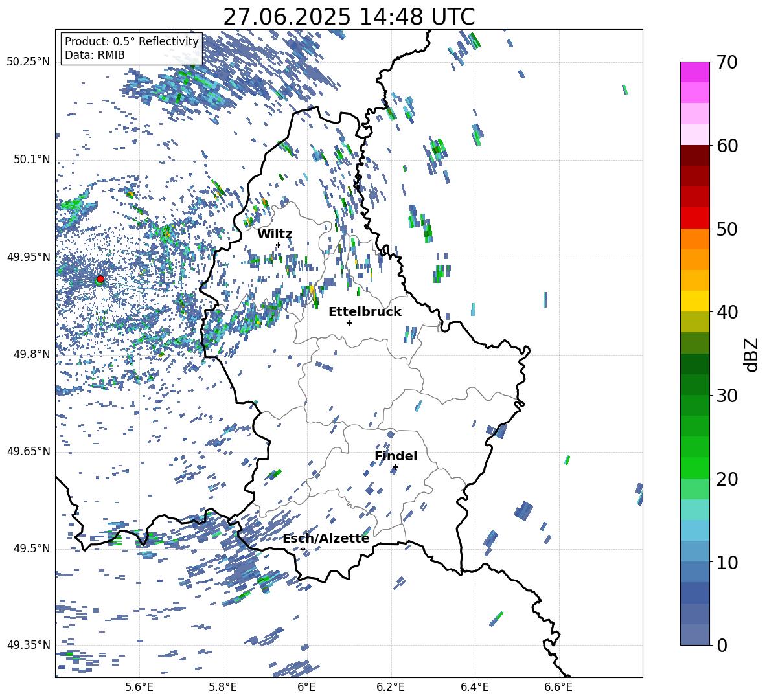Click the 5.6°E longitude tick label
Screen dimensions: 767x700
(x=139, y=688)
